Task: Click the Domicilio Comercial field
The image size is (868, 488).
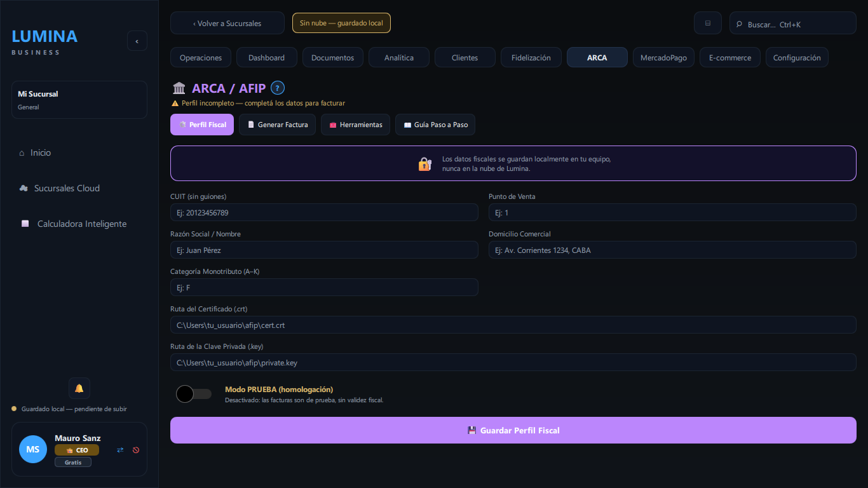Action: [x=672, y=250]
